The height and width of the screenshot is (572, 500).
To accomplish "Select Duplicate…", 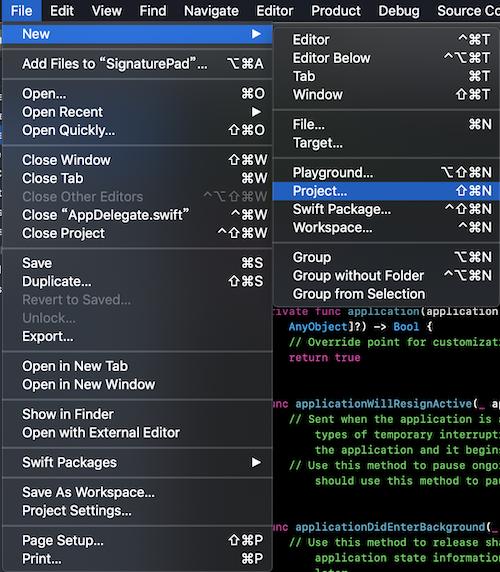I will coord(137,281).
